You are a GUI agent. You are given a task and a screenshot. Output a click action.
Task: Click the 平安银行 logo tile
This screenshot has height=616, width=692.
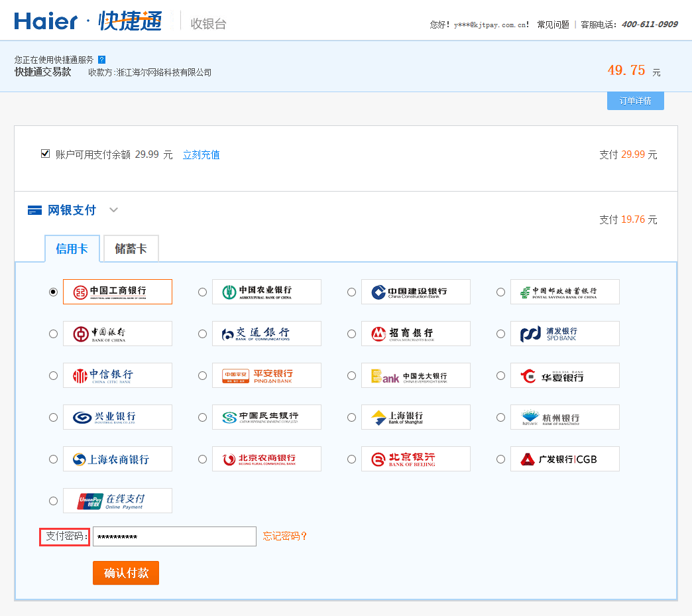pyautogui.click(x=266, y=375)
